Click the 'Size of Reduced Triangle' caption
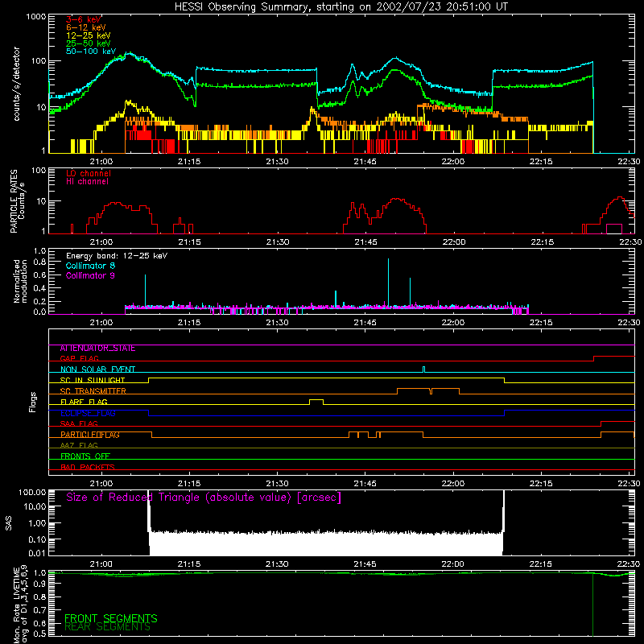644x644 pixels. (204, 497)
